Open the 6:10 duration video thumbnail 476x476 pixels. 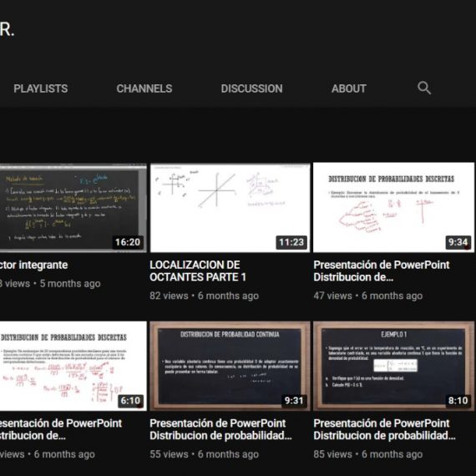coord(73,366)
